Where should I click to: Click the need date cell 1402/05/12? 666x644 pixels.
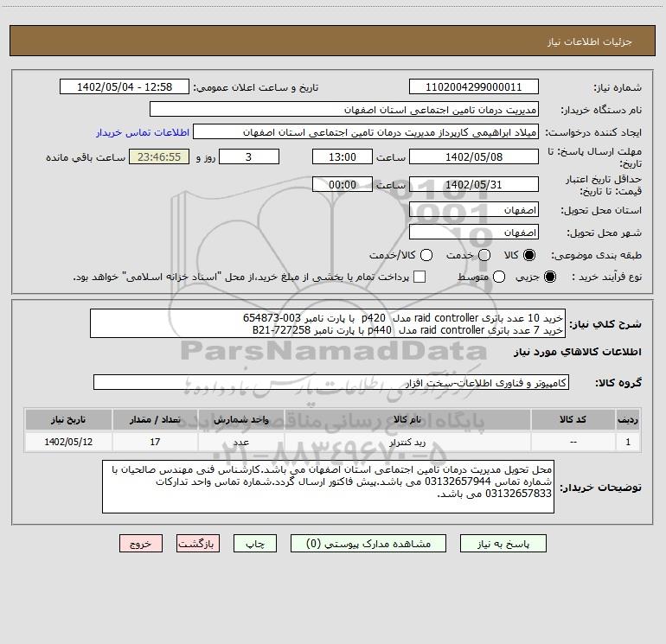tap(68, 443)
